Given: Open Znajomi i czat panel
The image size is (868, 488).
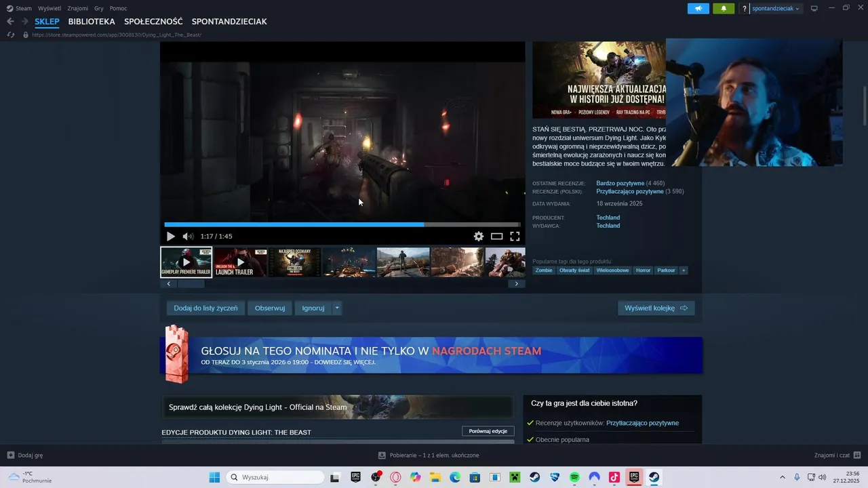Looking at the screenshot, I should (x=837, y=455).
